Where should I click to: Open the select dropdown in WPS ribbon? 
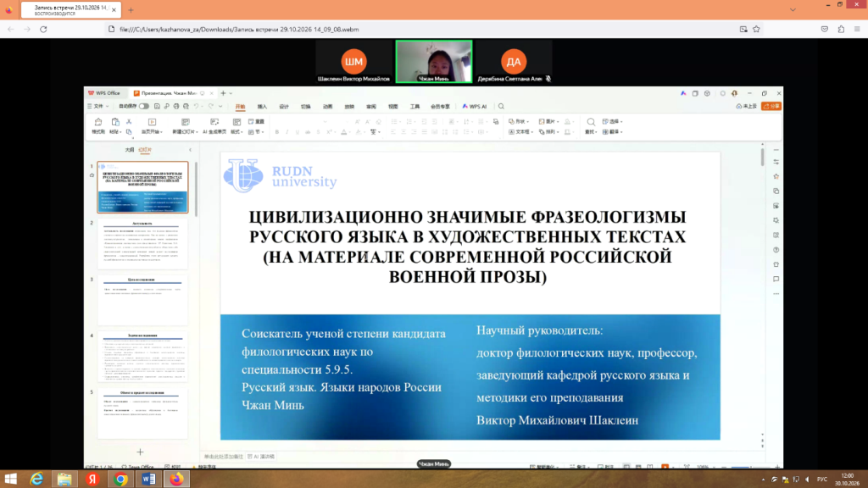click(612, 122)
